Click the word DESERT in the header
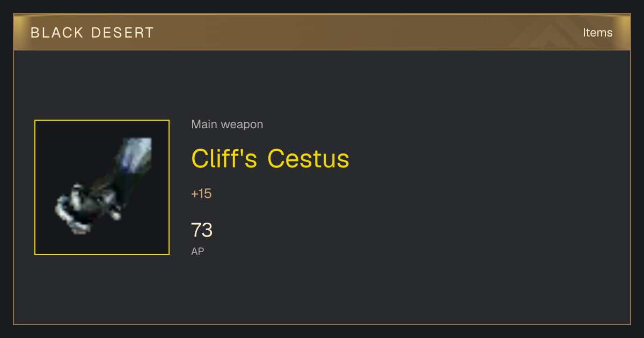Screen dimensions: 644x338 [x=122, y=33]
